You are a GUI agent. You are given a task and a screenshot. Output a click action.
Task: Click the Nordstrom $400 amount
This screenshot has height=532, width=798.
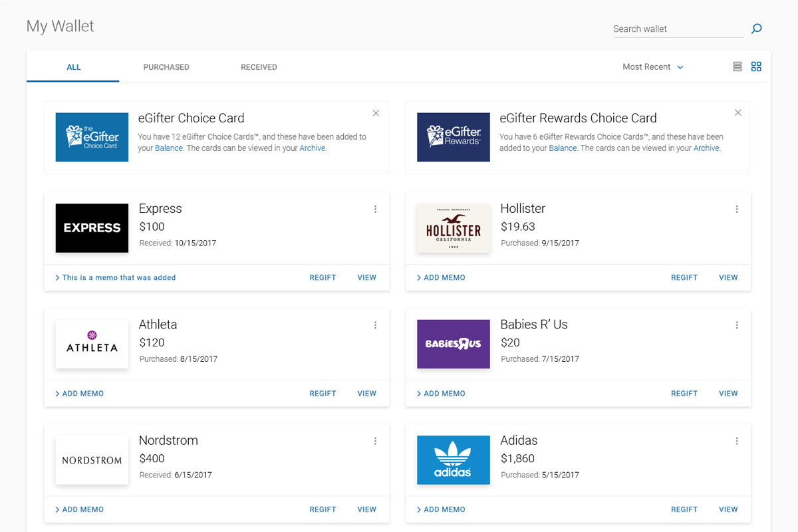point(152,458)
